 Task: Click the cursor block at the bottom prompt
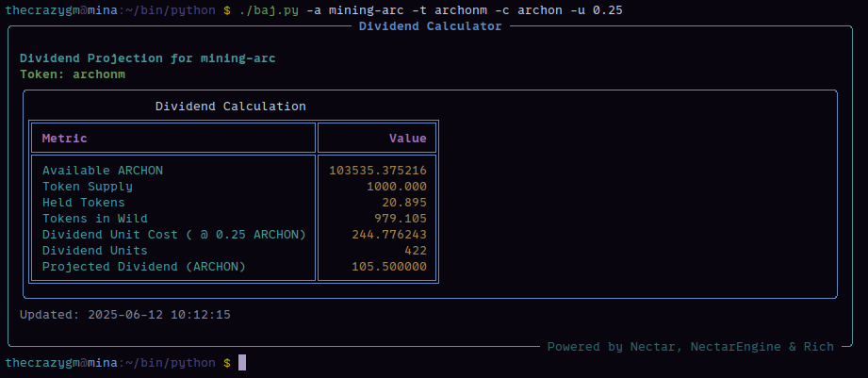tap(242, 363)
